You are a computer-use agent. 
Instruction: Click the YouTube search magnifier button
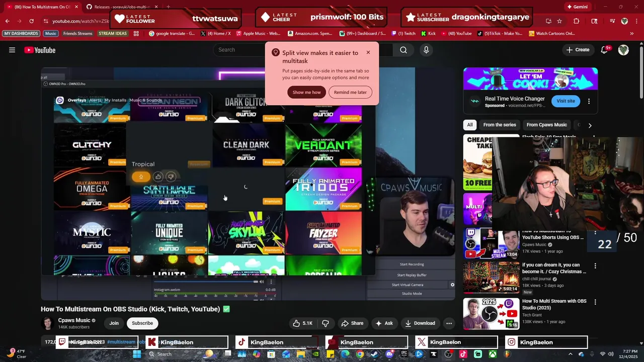(x=403, y=50)
